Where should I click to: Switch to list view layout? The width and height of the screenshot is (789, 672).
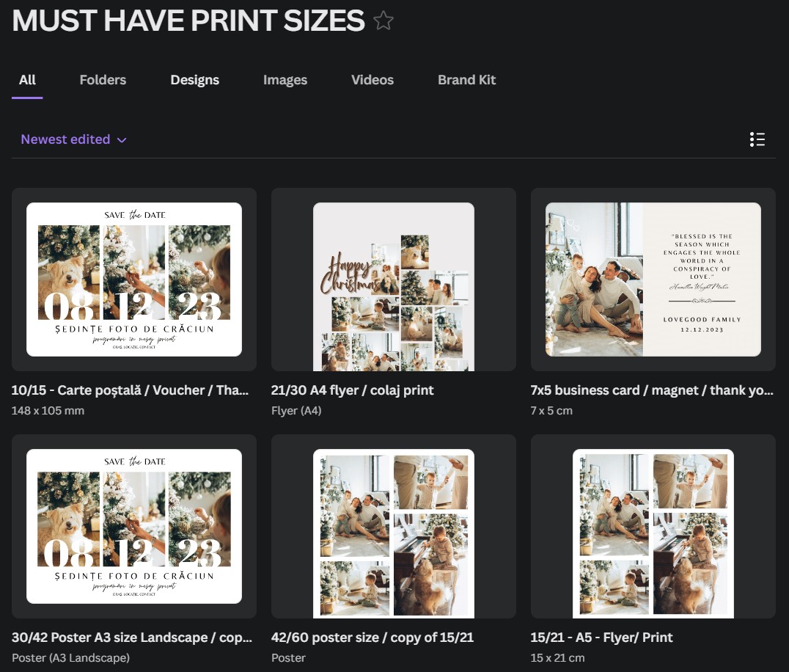click(x=757, y=139)
